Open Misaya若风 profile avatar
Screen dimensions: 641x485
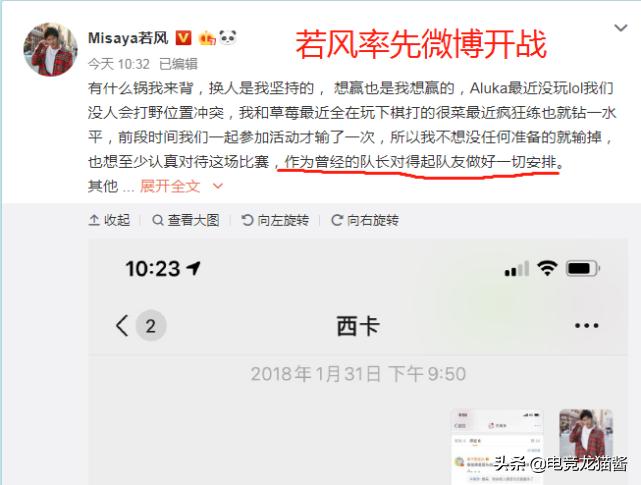click(50, 49)
